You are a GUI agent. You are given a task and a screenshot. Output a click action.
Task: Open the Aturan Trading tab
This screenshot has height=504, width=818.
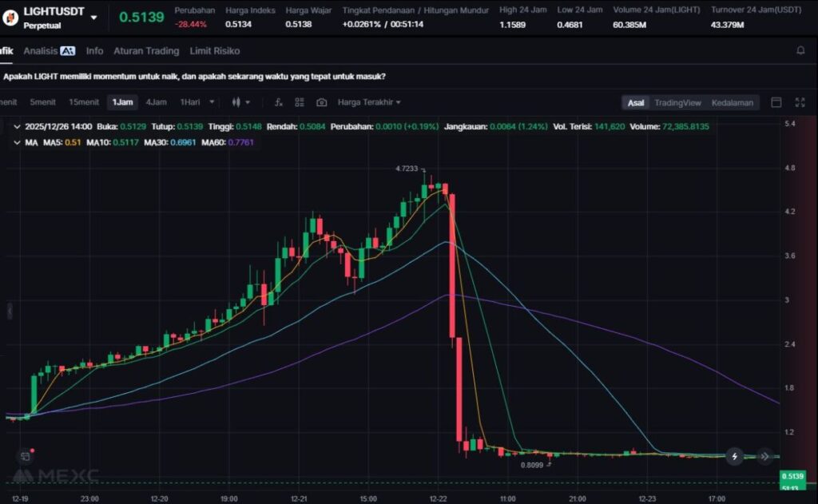(146, 50)
